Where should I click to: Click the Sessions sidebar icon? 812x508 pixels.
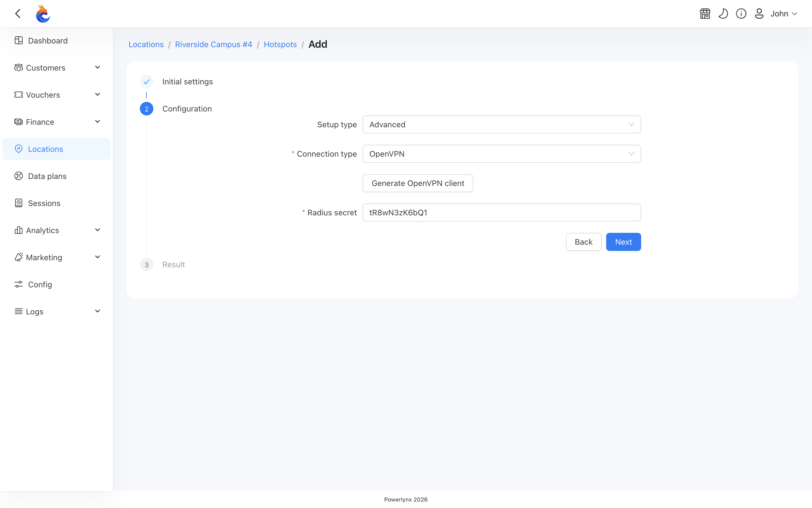coord(18,203)
